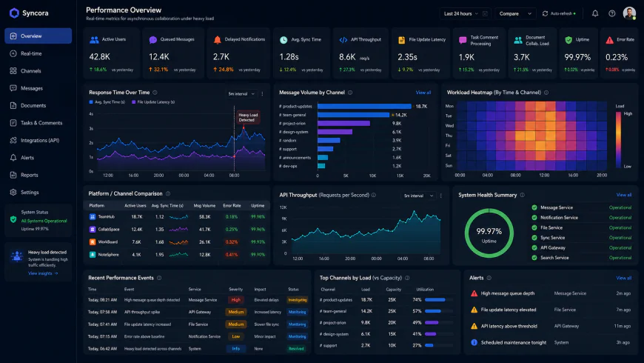The height and width of the screenshot is (363, 644).
Task: Click the Delayed Notifications bell icon
Action: coord(218,40)
